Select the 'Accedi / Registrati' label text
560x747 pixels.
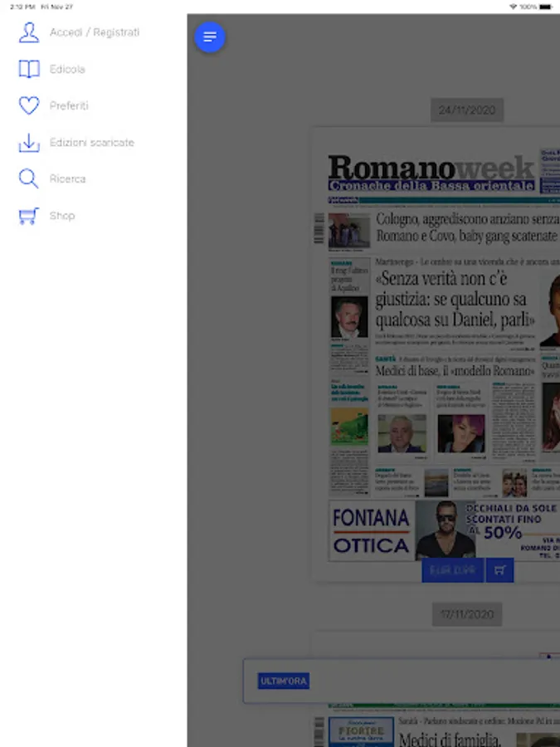pyautogui.click(x=95, y=32)
